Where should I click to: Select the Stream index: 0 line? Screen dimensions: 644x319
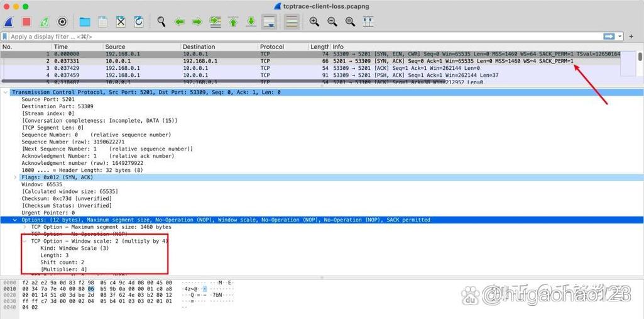click(x=48, y=113)
